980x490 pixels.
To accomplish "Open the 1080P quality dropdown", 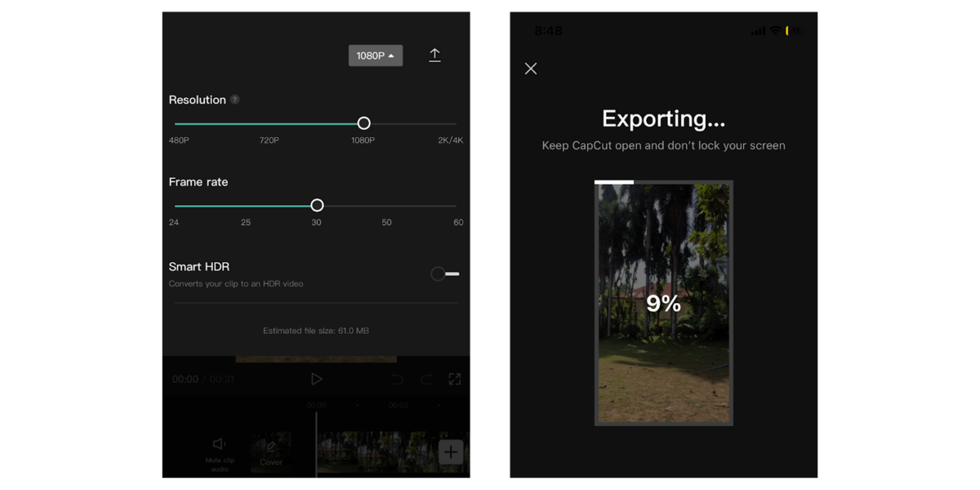I will click(x=376, y=55).
